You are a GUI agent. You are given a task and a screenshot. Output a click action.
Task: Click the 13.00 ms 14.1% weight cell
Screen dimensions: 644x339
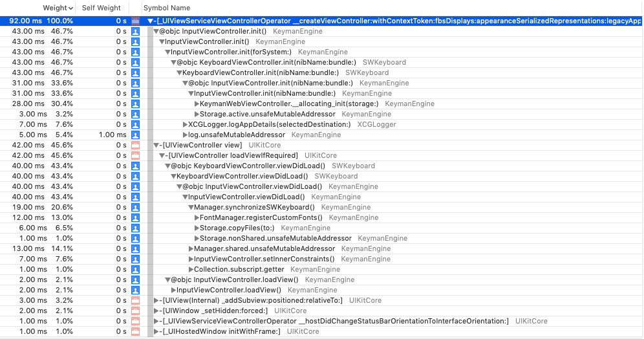[42, 248]
